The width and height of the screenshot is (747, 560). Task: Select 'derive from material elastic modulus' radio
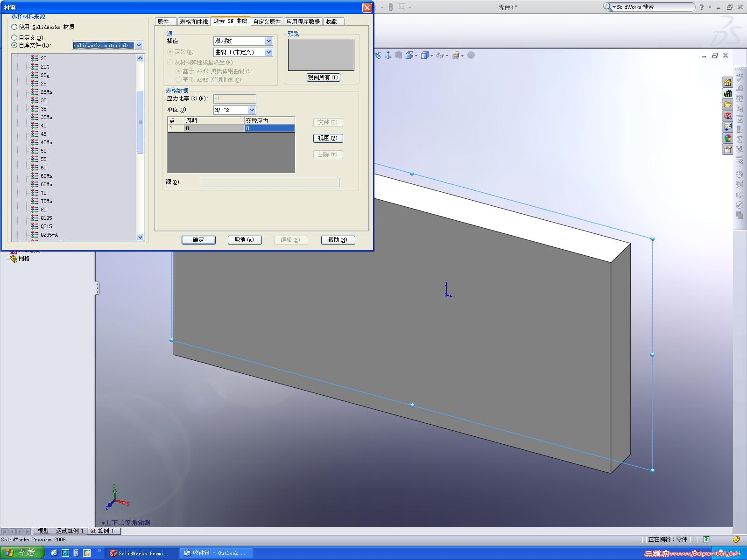170,62
